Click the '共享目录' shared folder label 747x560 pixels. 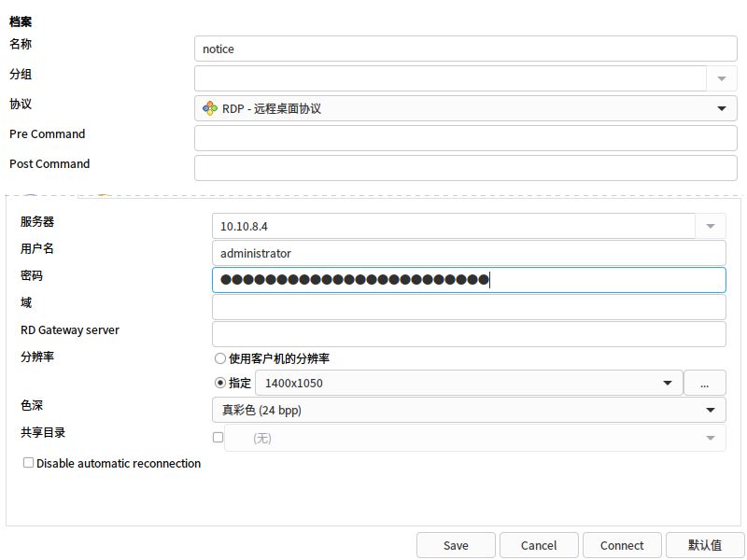tap(43, 432)
